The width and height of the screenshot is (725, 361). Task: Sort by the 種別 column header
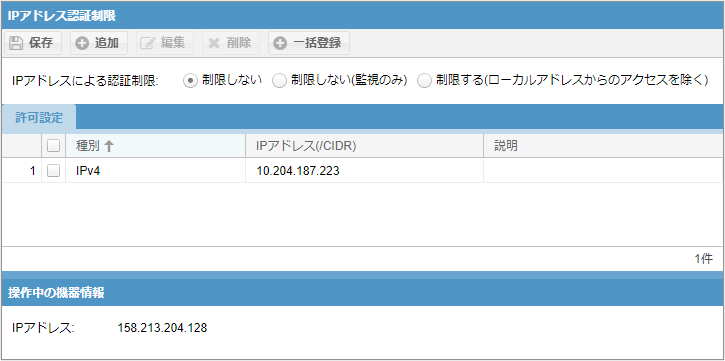tap(155, 146)
